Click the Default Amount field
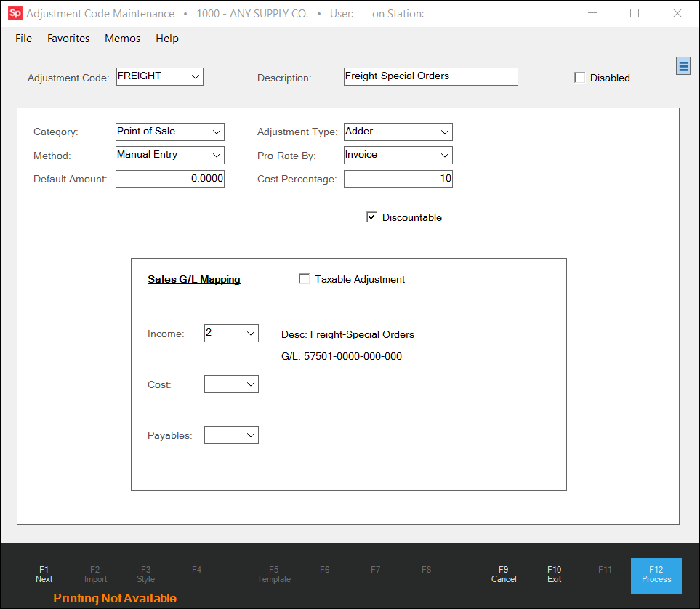The height and width of the screenshot is (609, 700). [x=169, y=179]
